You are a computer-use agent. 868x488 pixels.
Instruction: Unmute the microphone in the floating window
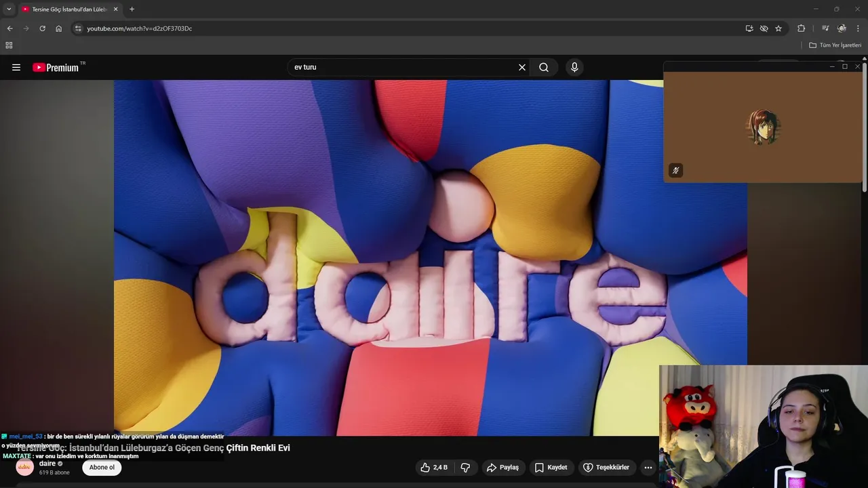[x=675, y=171]
